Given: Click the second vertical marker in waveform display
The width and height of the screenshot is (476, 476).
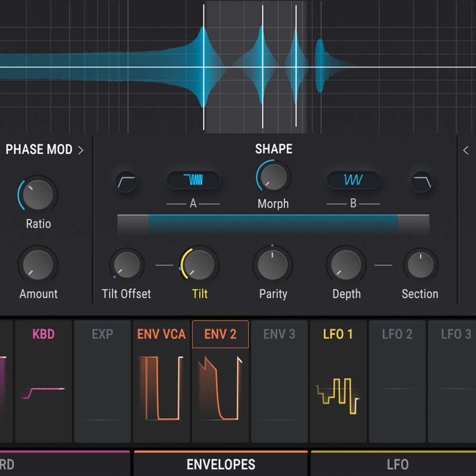Looking at the screenshot, I should click(263, 67).
